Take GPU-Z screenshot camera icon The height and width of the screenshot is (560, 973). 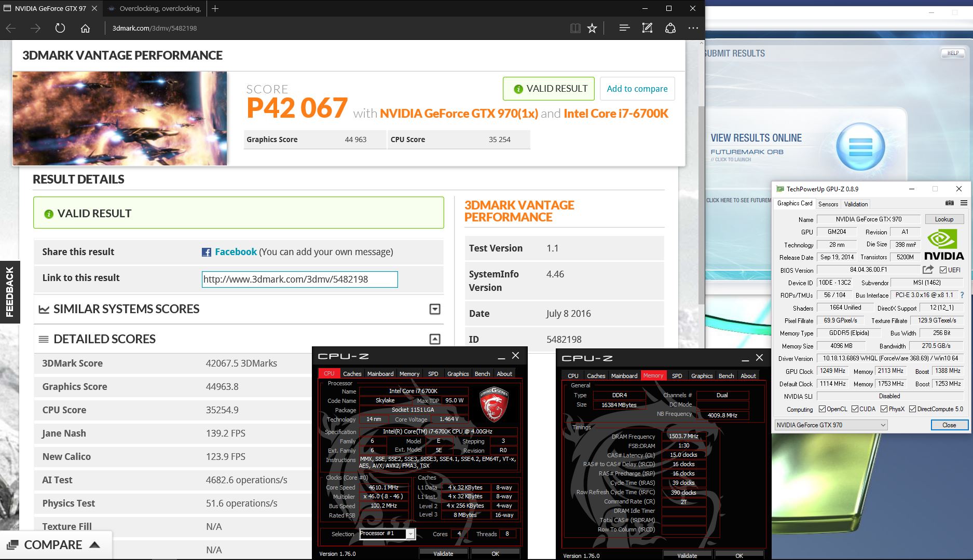click(x=949, y=203)
